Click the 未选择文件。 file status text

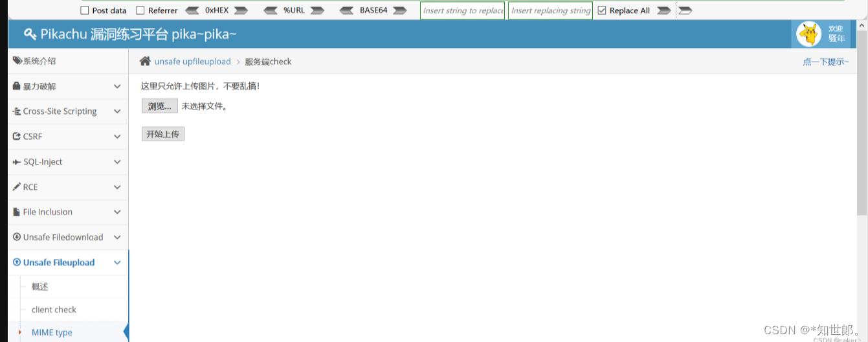(205, 106)
